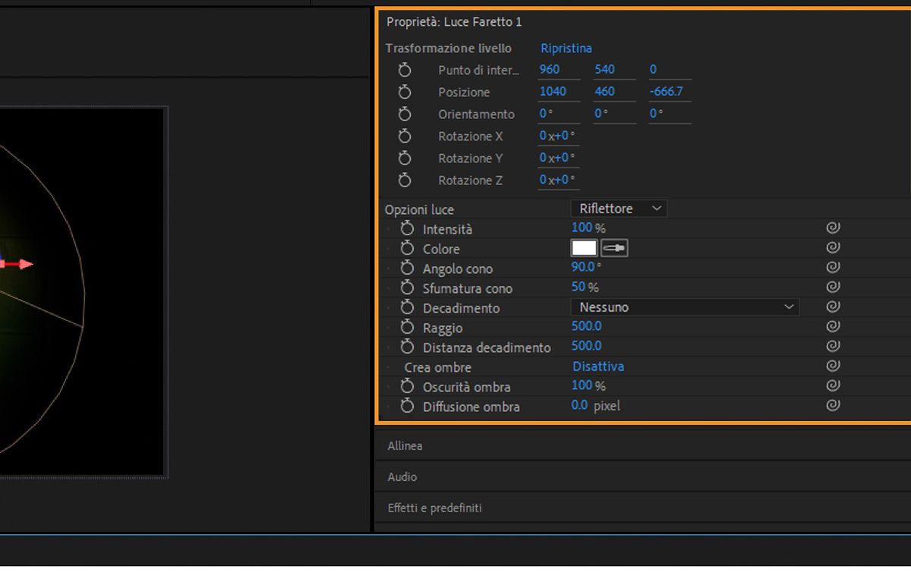
Task: Toggle stopwatch for Orientamento
Action: (x=405, y=114)
